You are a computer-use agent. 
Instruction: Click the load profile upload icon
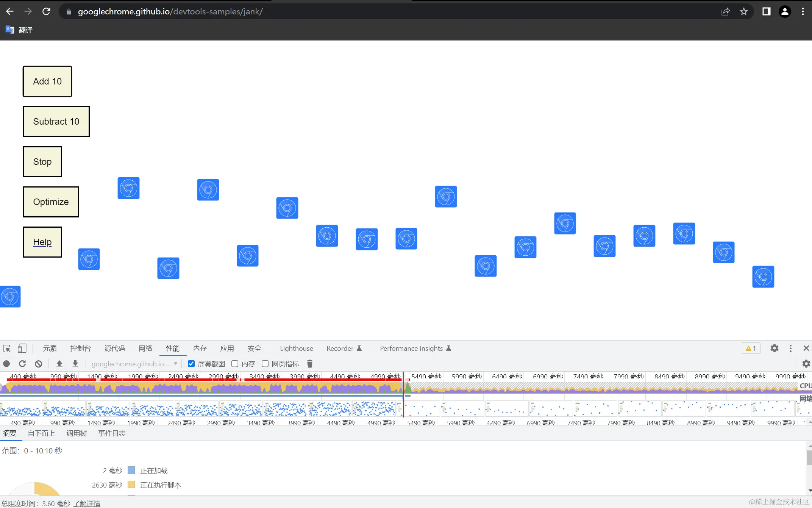coord(59,364)
